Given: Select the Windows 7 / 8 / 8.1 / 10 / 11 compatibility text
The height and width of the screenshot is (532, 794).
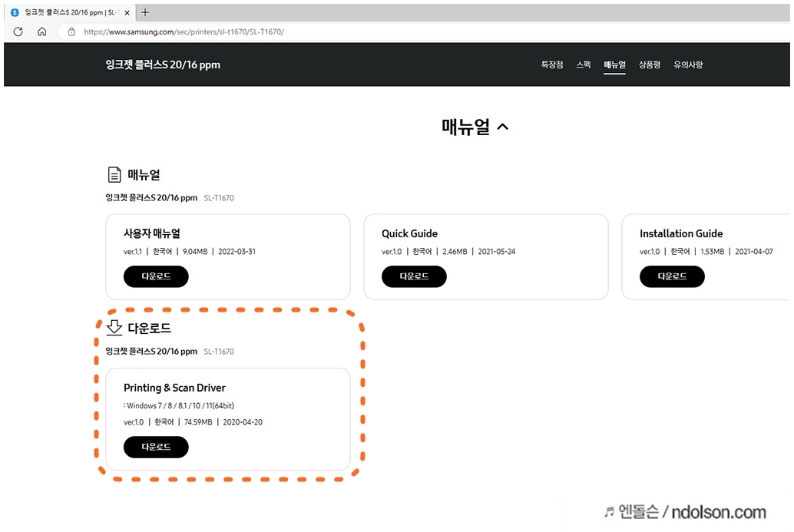Looking at the screenshot, I should point(179,405).
